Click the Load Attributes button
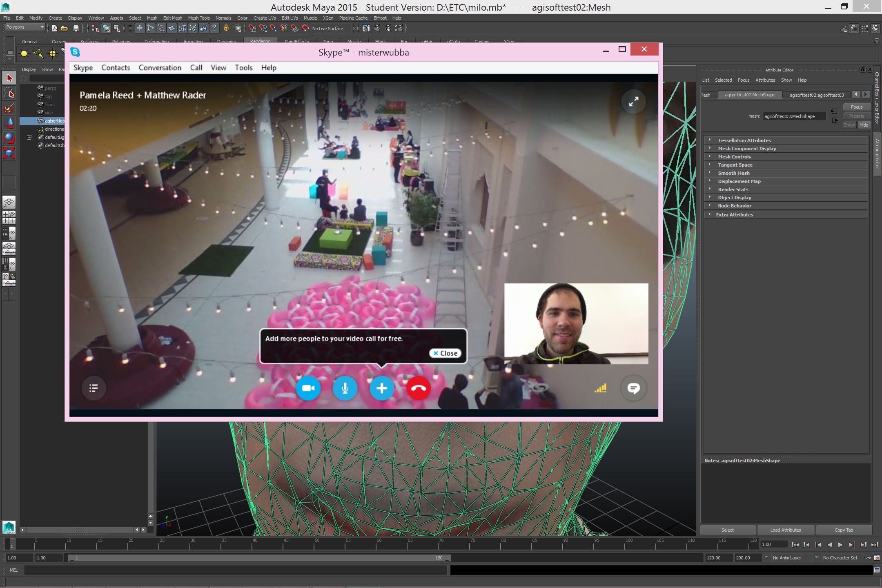 (x=786, y=530)
